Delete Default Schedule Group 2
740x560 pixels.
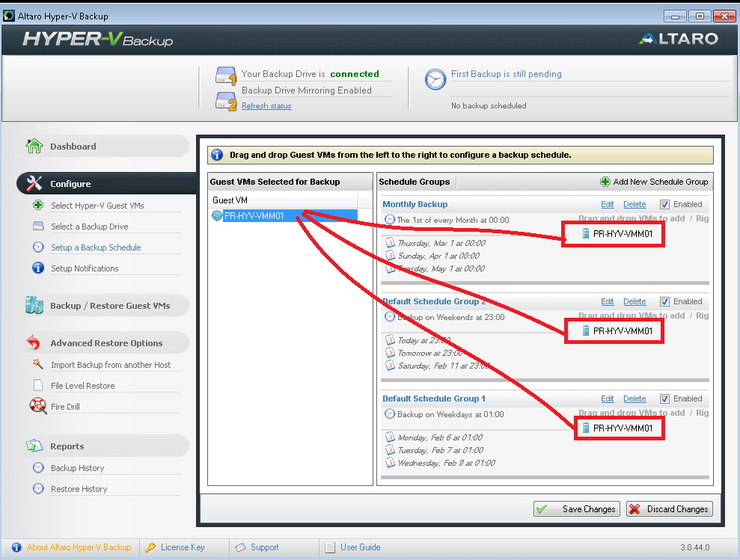tap(634, 301)
